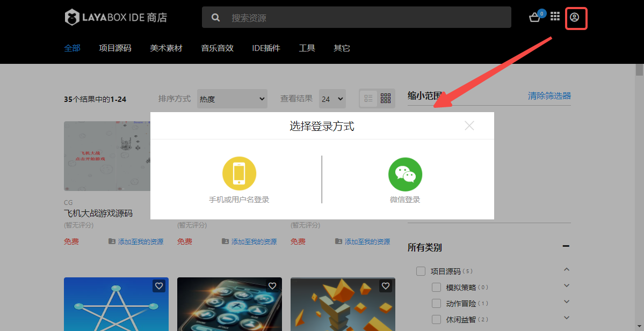644x331 pixels.
Task: Open the 工具 tab
Action: [x=307, y=48]
